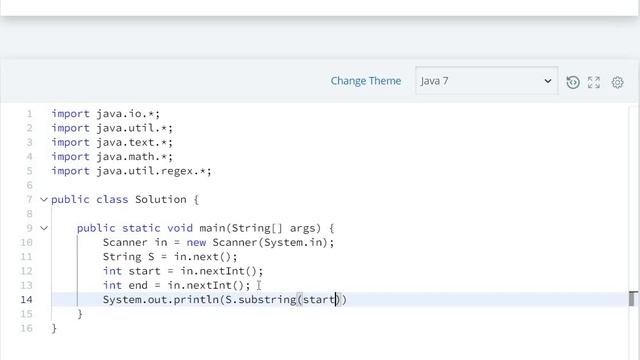This screenshot has height=360, width=640.
Task: Collapse the main method fold arrow
Action: tap(44, 228)
